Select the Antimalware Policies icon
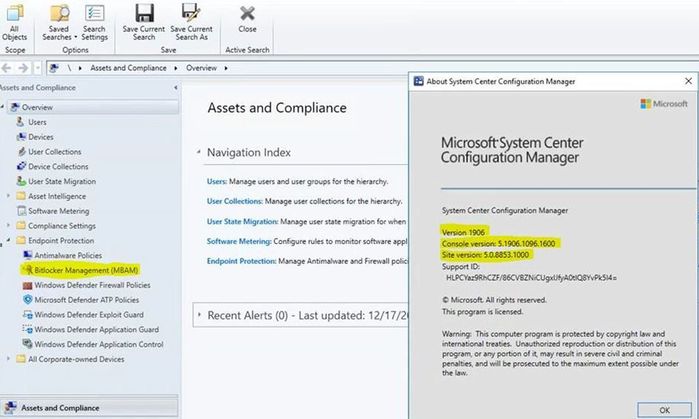The width and height of the screenshot is (699, 419). tap(28, 255)
